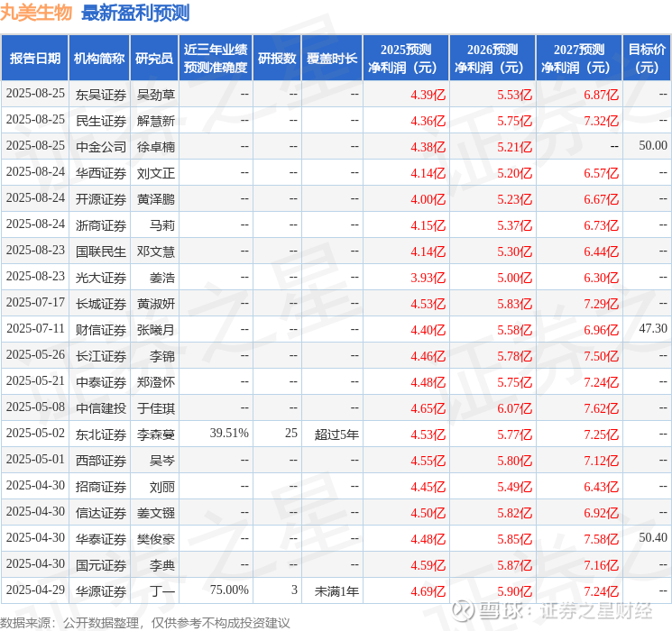Viewport: 672px width, 631px height.
Task: Click the 研究员 column header
Action: pyautogui.click(x=154, y=58)
